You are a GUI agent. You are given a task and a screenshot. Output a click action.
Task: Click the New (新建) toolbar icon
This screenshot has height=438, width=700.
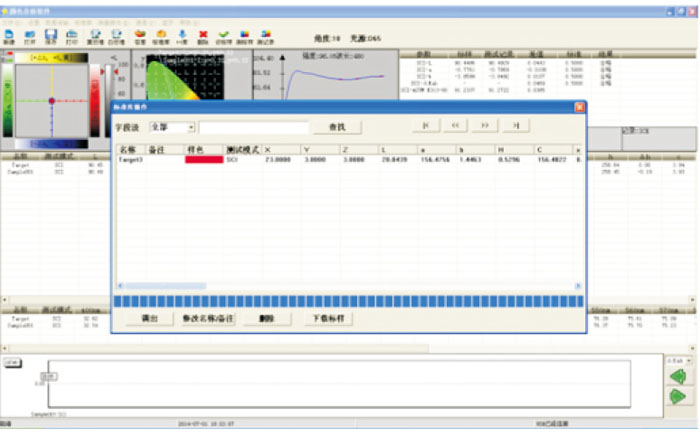coord(9,37)
